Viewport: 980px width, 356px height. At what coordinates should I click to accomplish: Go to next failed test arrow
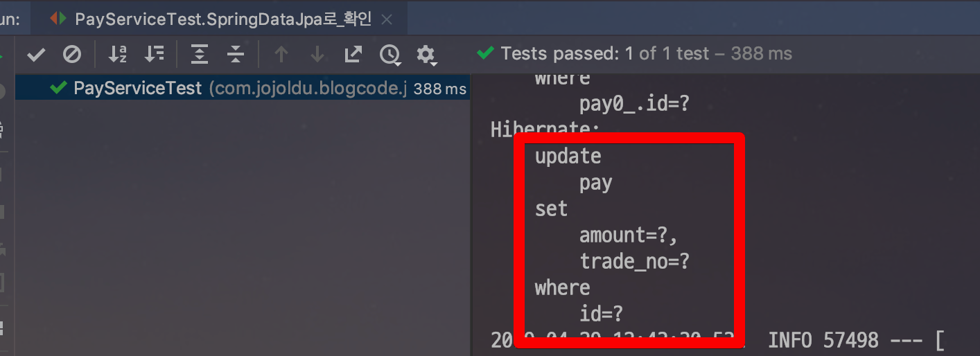click(x=317, y=54)
